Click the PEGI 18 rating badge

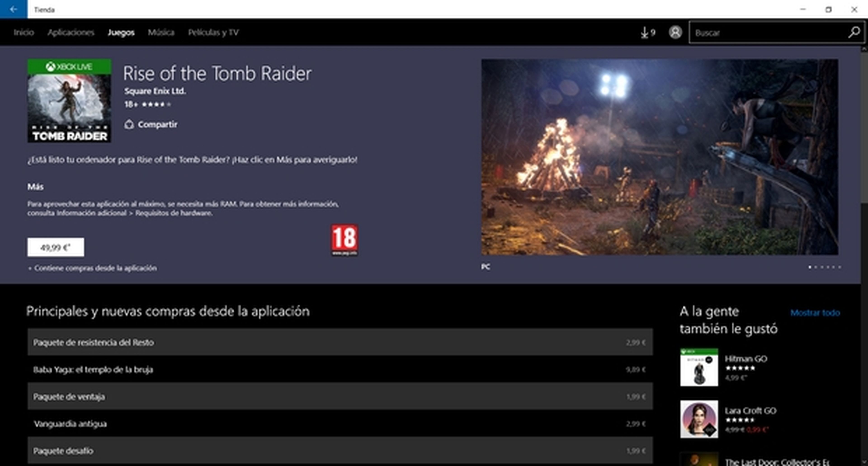coord(344,240)
